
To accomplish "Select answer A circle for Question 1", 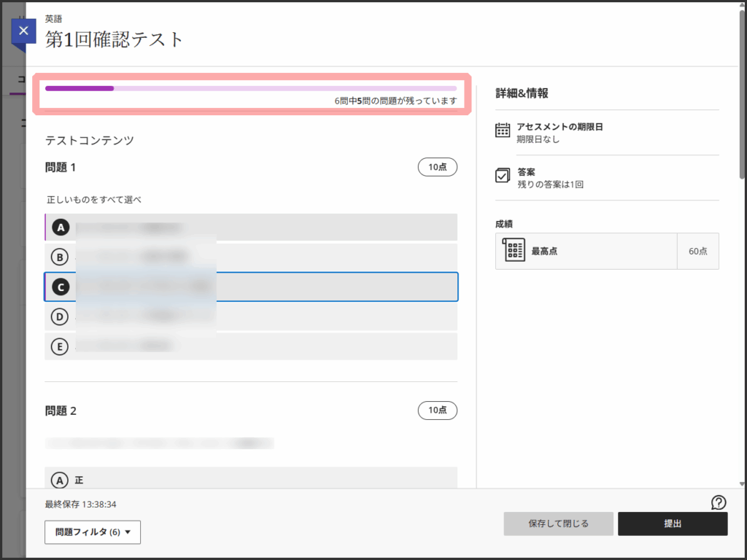I will pos(61,227).
